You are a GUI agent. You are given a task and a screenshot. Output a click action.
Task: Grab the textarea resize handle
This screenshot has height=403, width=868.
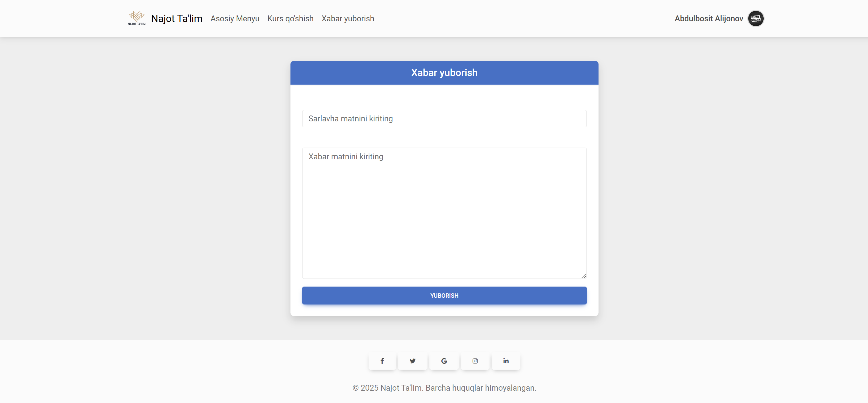click(583, 276)
